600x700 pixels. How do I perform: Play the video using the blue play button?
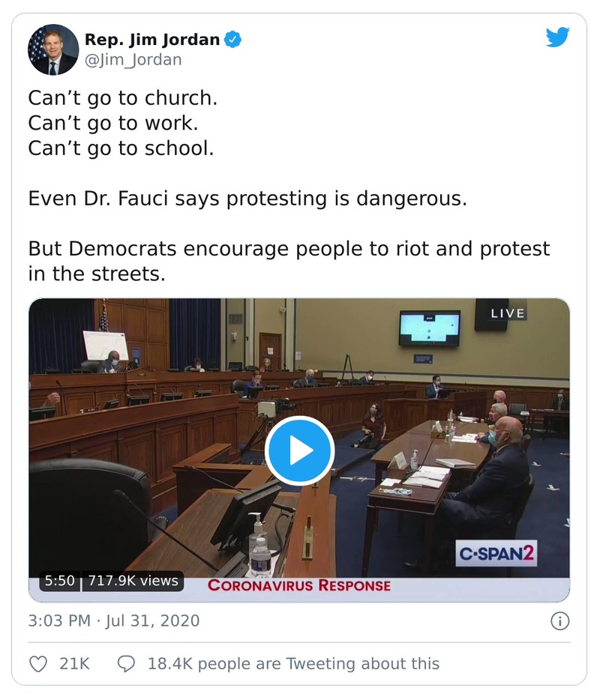point(299,450)
